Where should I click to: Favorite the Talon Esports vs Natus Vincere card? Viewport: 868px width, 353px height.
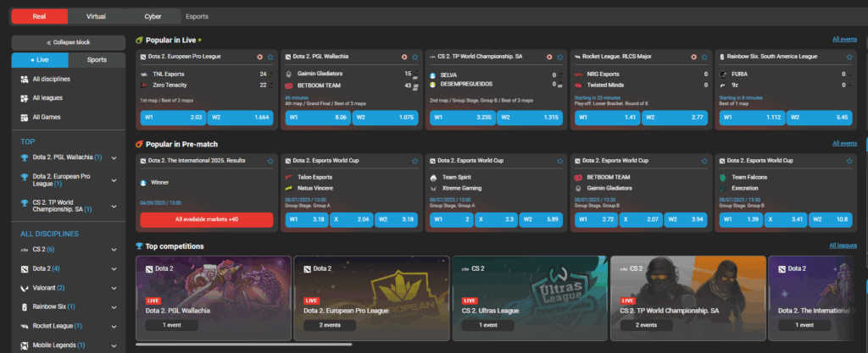coord(415,162)
